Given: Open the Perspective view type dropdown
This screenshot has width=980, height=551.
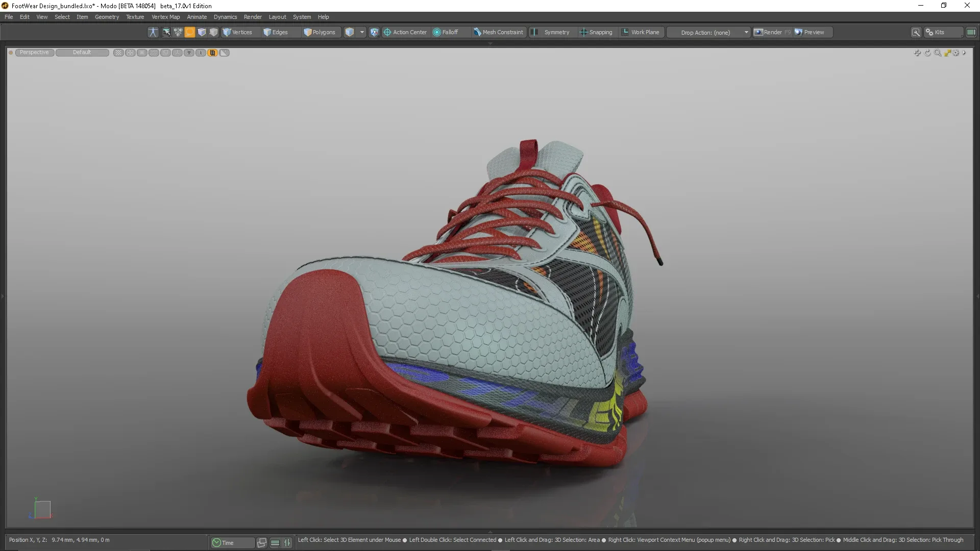Looking at the screenshot, I should pyautogui.click(x=35, y=53).
